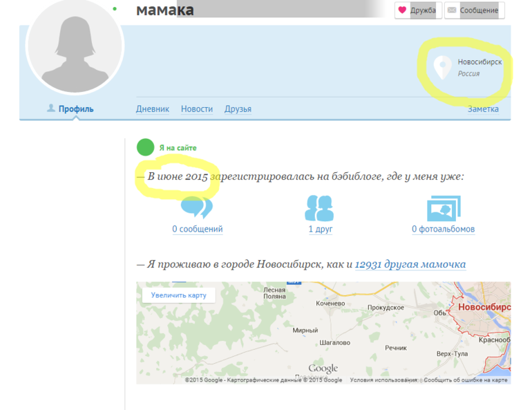Click the green online status circle

point(145,147)
